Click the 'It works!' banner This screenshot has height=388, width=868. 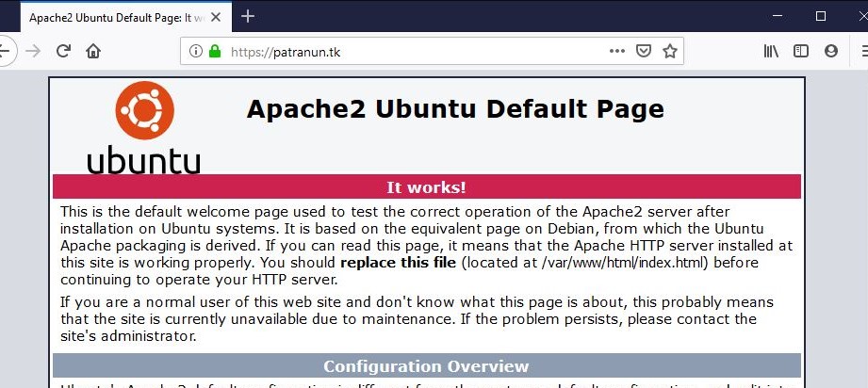[x=427, y=186]
